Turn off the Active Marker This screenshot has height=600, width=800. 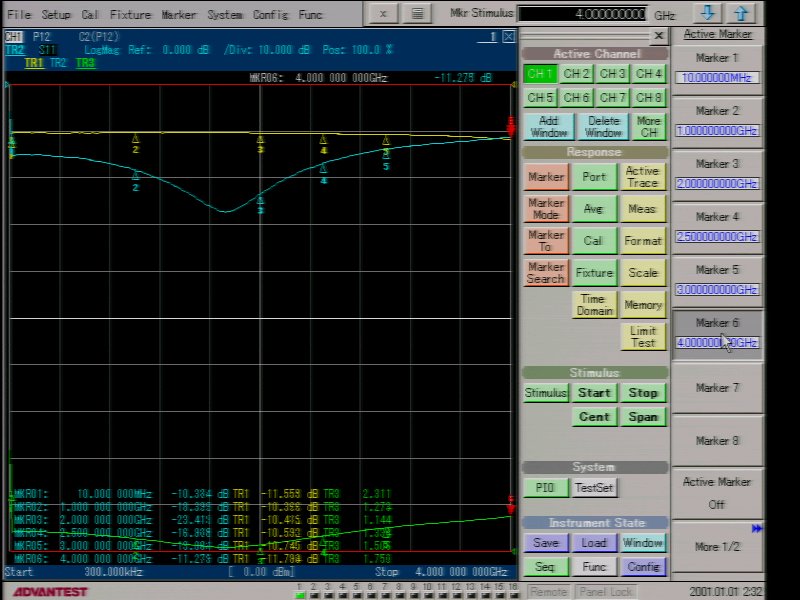717,493
